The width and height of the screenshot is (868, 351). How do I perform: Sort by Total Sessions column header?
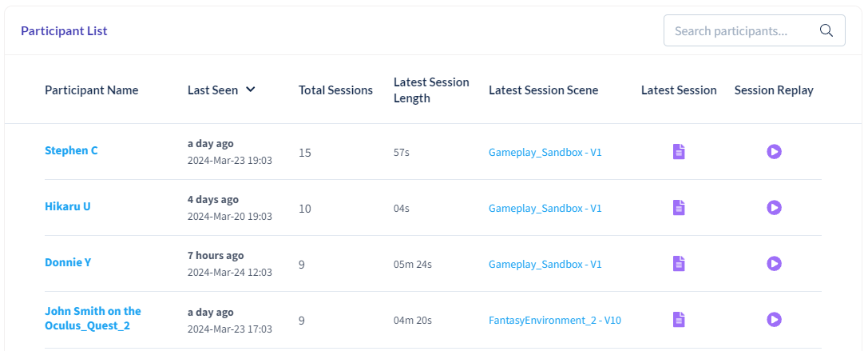(x=335, y=90)
